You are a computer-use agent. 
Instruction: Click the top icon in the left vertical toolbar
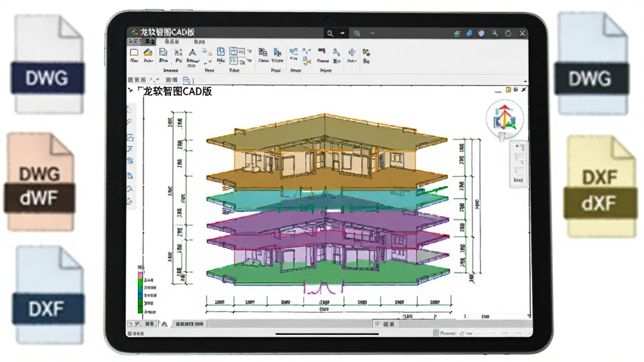[130, 110]
